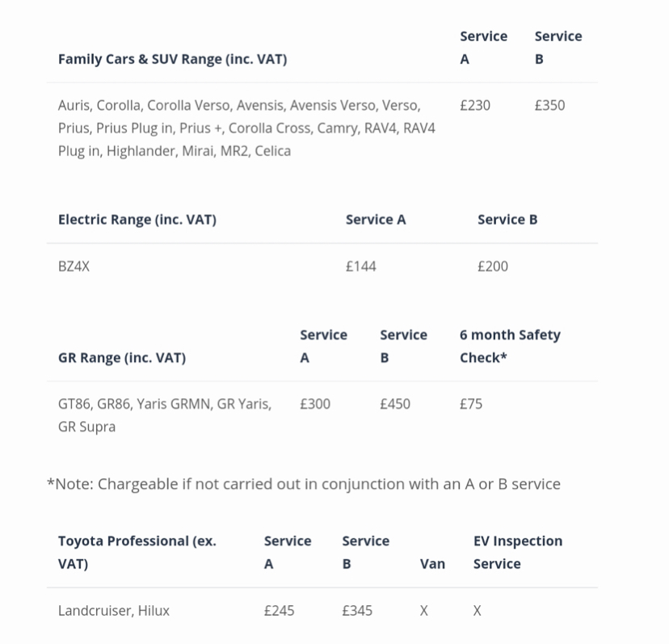Viewport: 669px width, 644px height.
Task: Select the £200 electric Service B price
Action: tap(492, 267)
